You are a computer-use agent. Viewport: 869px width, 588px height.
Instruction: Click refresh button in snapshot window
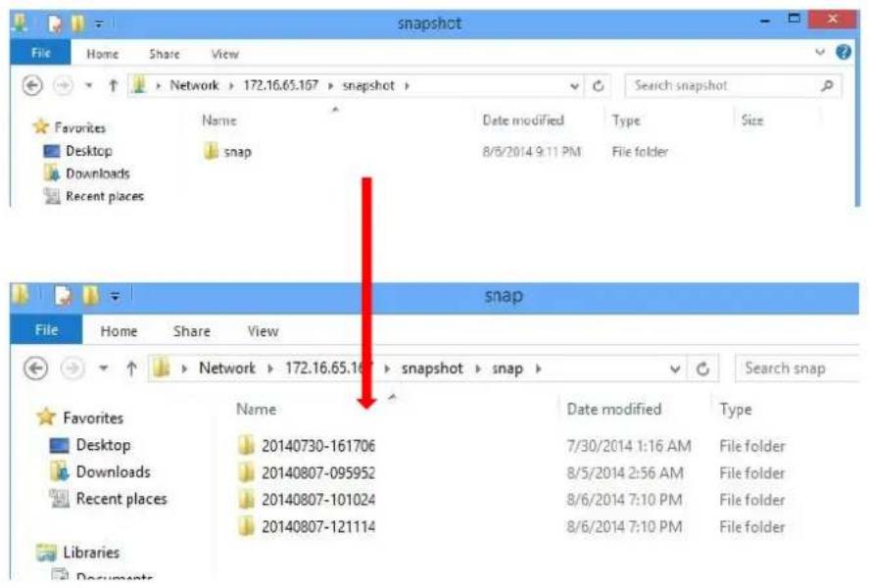[599, 86]
